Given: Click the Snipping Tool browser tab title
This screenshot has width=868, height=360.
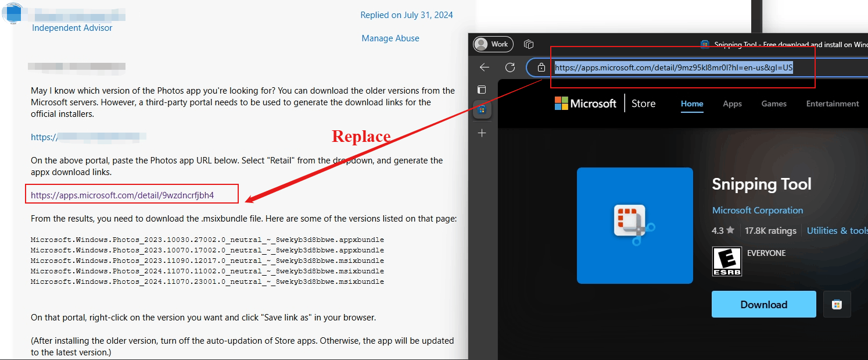Looking at the screenshot, I should (x=791, y=44).
